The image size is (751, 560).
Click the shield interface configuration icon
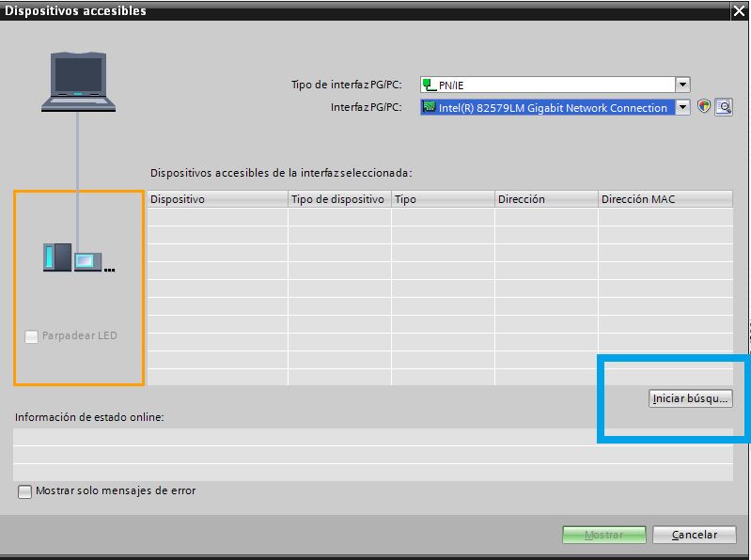(x=704, y=107)
